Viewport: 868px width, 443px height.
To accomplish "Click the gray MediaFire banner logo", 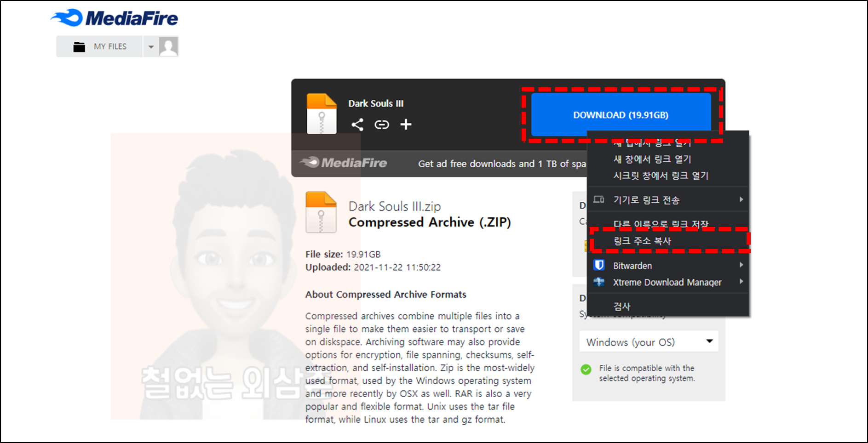I will click(x=343, y=163).
